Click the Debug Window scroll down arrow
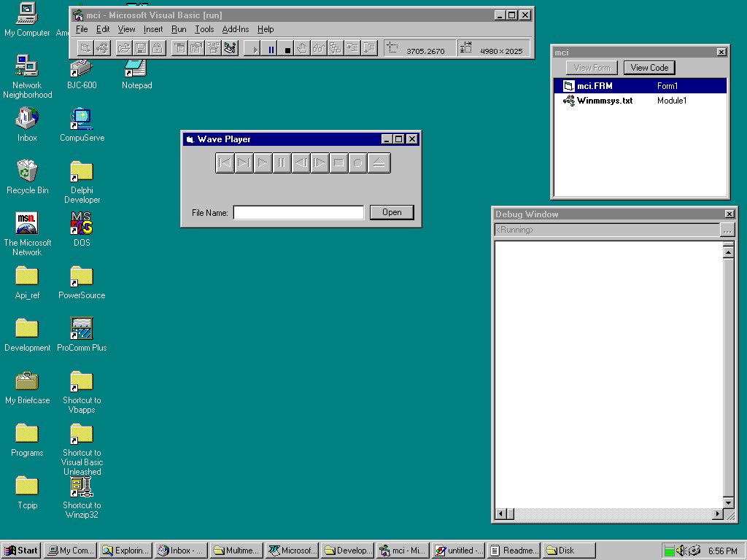747x560 pixels. point(728,502)
